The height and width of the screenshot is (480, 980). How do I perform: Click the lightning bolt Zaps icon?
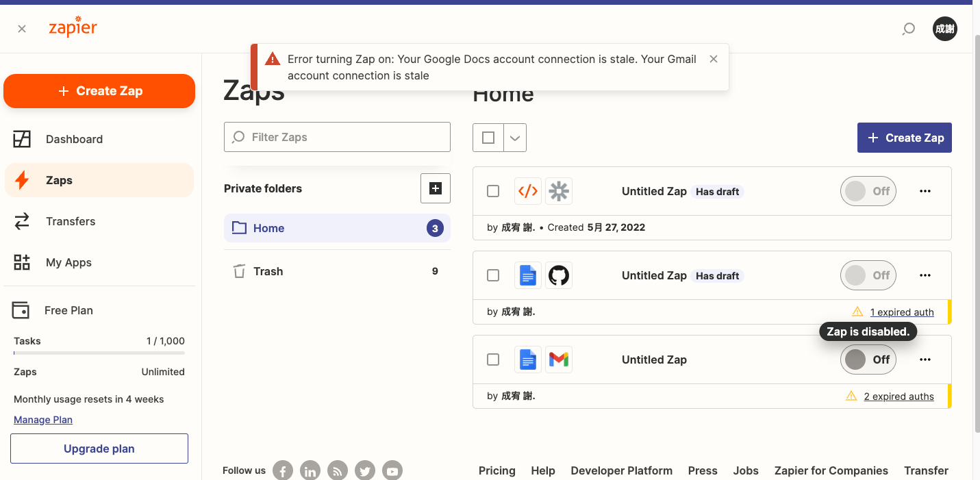(22, 180)
